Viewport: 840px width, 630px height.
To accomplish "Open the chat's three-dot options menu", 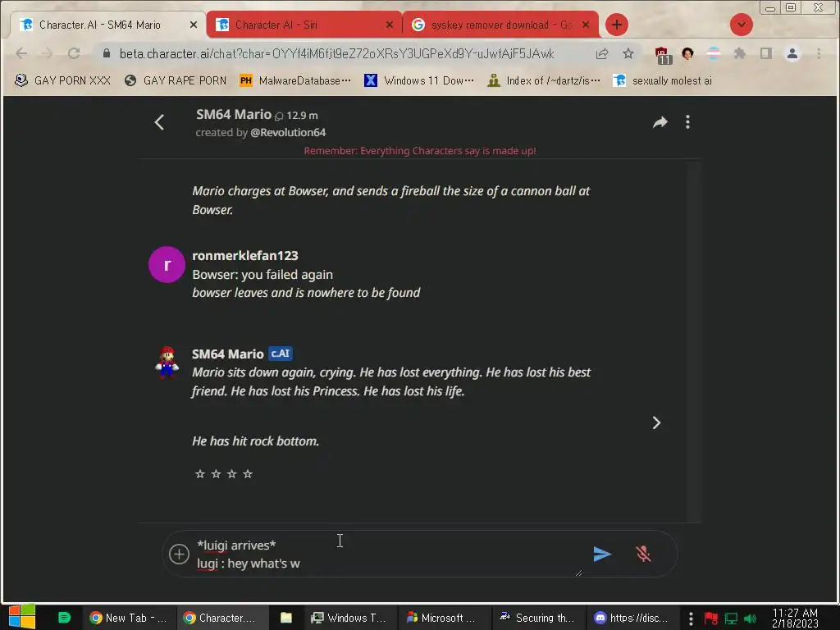I will click(x=688, y=122).
